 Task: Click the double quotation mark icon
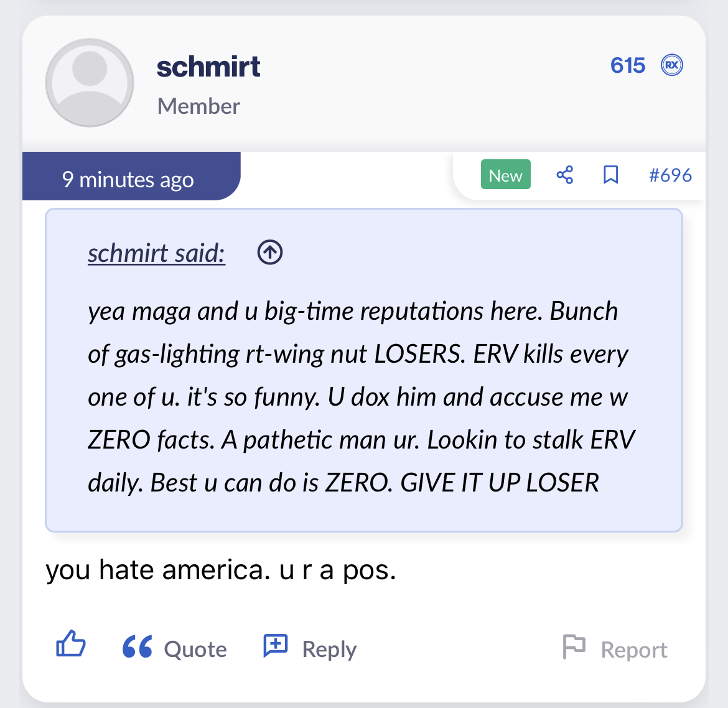pos(138,647)
